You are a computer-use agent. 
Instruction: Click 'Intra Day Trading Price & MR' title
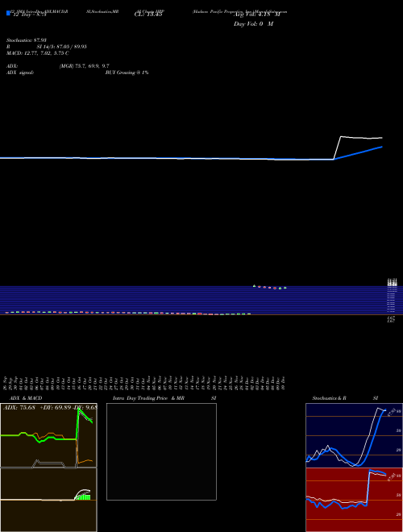pyautogui.click(x=149, y=398)
